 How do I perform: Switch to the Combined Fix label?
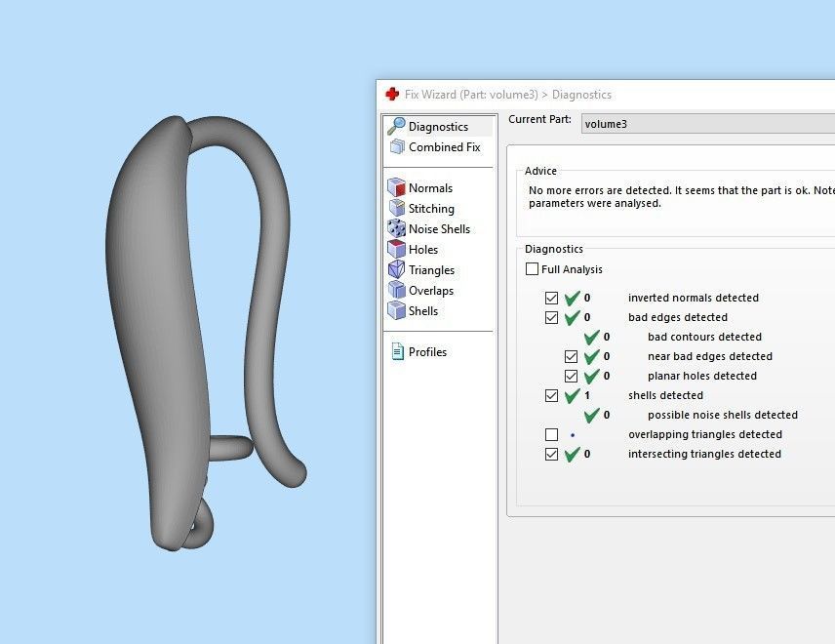pyautogui.click(x=445, y=147)
